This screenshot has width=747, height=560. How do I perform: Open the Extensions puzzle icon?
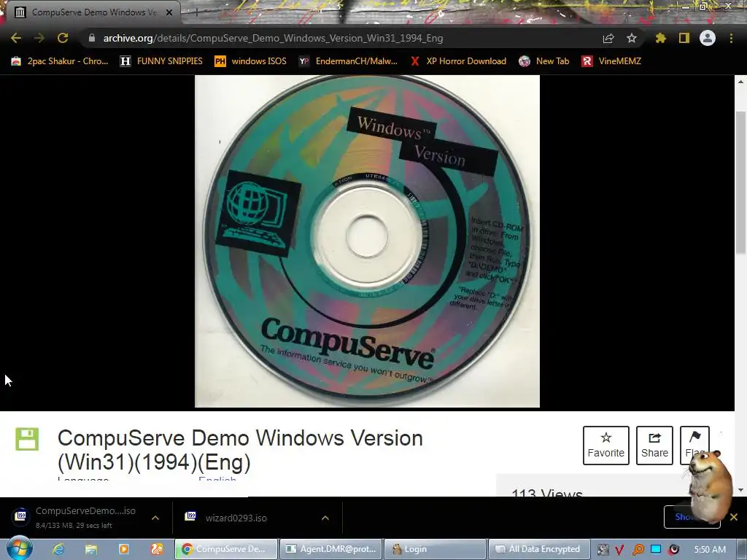pyautogui.click(x=660, y=38)
